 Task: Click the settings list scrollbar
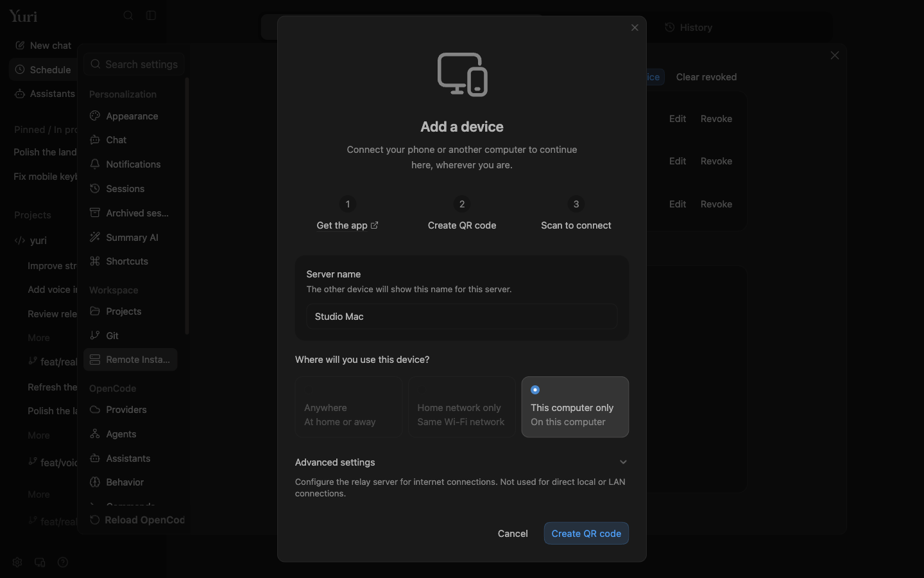[x=187, y=206]
